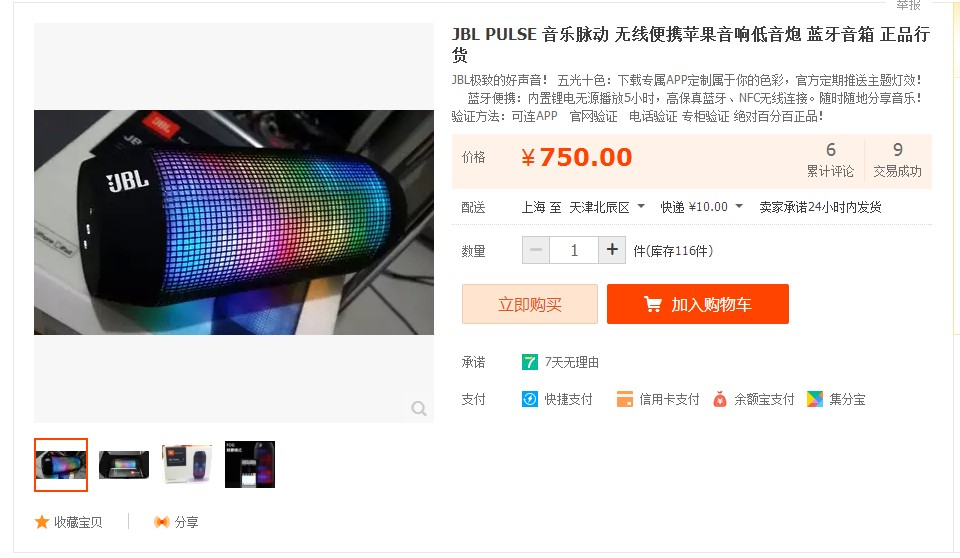Expand the 快递 ¥10.00 shipping dropdown
Screen dimensions: 960x558
tap(701, 207)
